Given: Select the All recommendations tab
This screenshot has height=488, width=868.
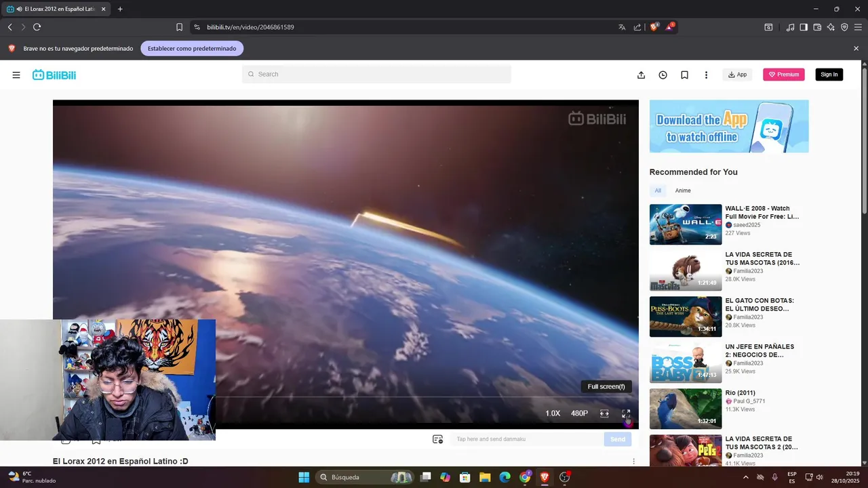Looking at the screenshot, I should click(658, 190).
